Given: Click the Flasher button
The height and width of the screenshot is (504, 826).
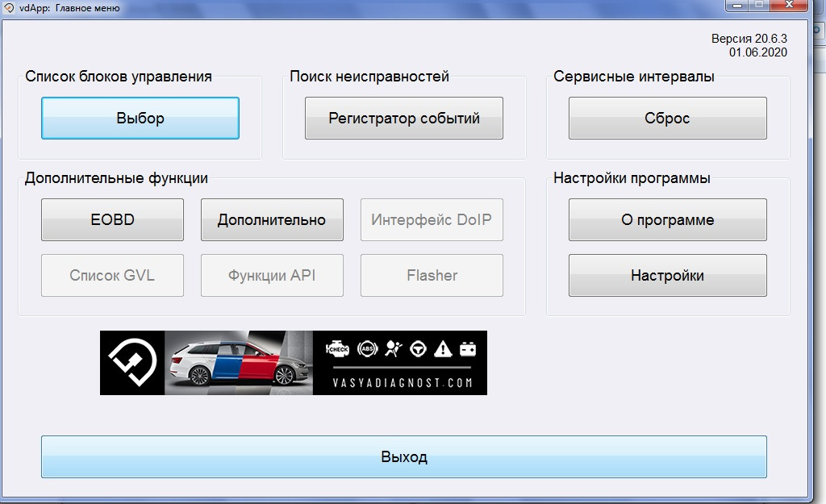Looking at the screenshot, I should tap(432, 276).
